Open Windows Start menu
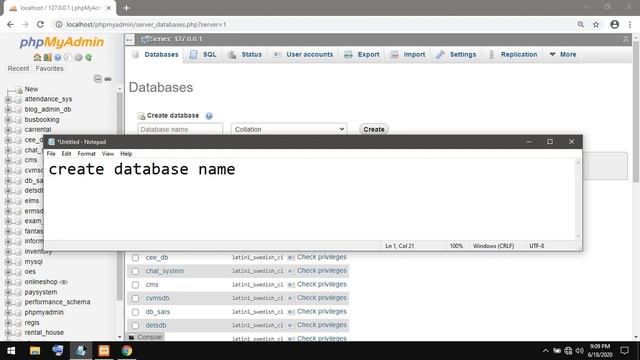 click(x=11, y=351)
